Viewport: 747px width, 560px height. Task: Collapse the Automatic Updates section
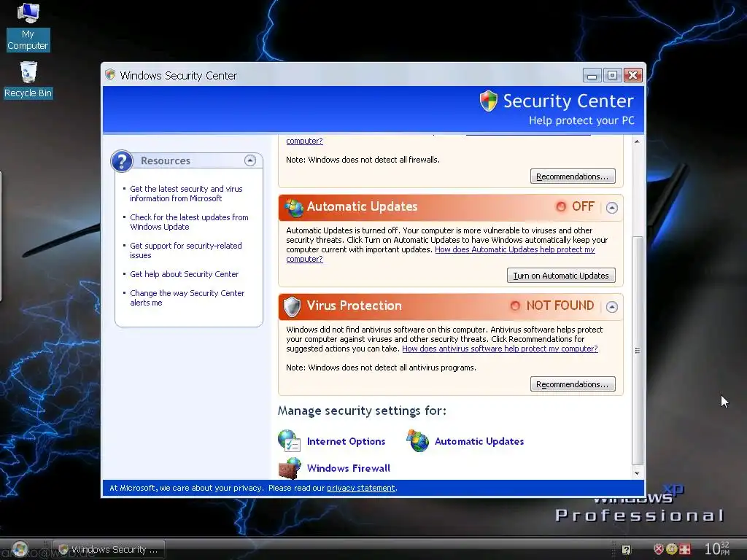pyautogui.click(x=612, y=208)
